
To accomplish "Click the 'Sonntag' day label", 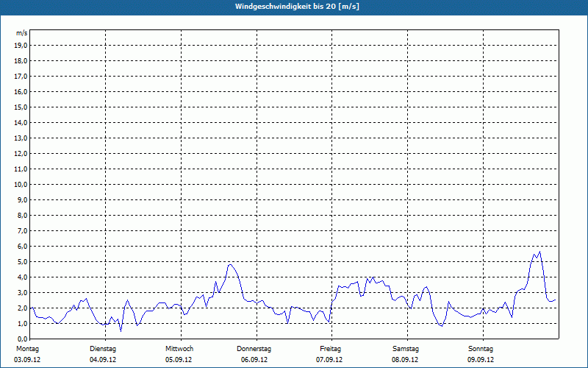I will pyautogui.click(x=481, y=349).
